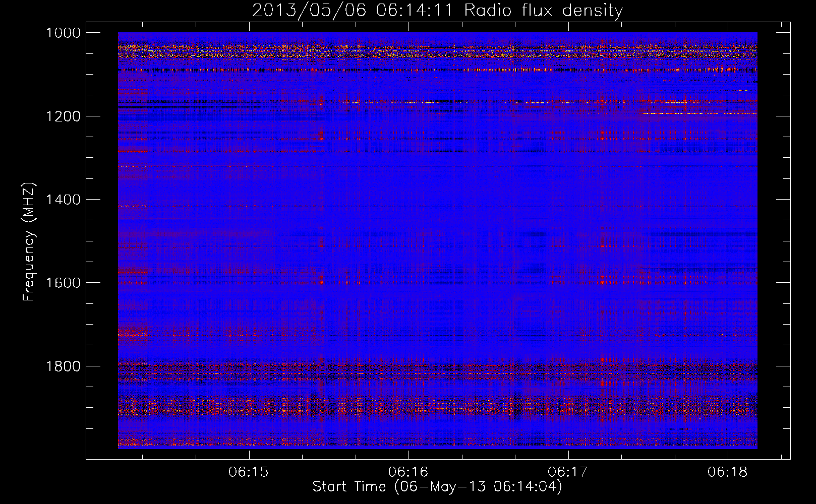Image resolution: width=816 pixels, height=504 pixels.
Task: Select the 1200 frequency tick label
Action: (x=63, y=116)
